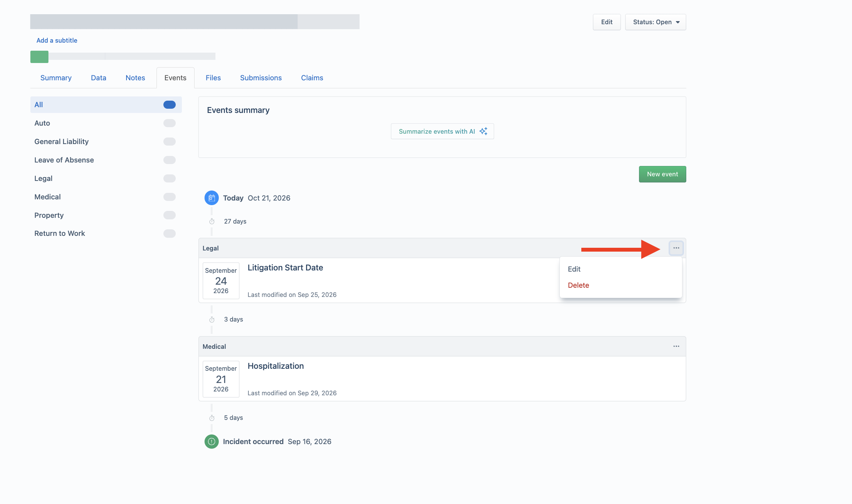The width and height of the screenshot is (852, 504).
Task: Toggle the All events filter switch
Action: click(170, 105)
